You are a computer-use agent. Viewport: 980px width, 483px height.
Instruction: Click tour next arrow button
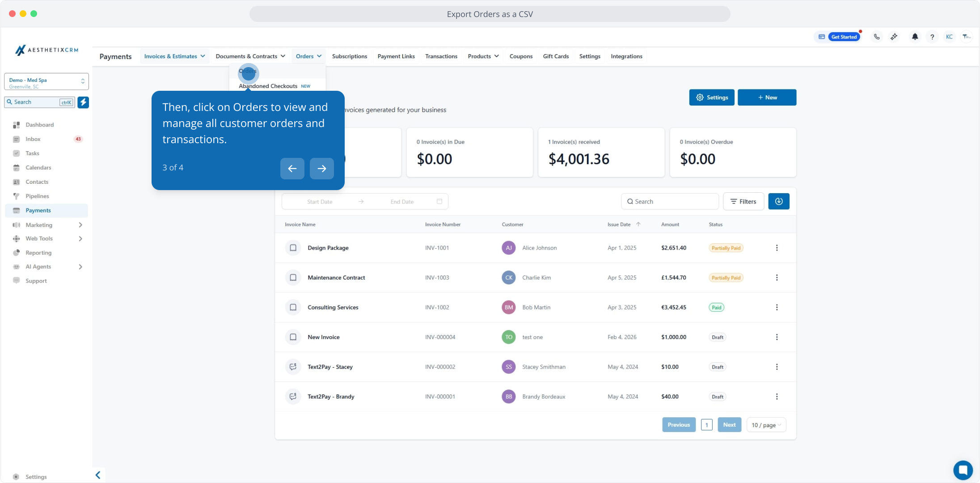coord(321,169)
